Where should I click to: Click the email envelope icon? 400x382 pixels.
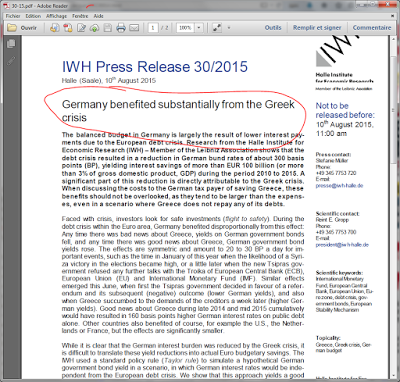134,28
